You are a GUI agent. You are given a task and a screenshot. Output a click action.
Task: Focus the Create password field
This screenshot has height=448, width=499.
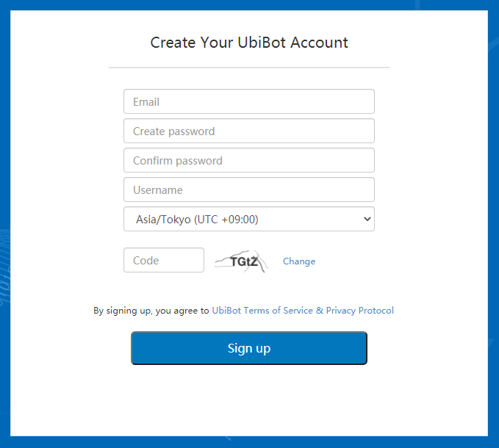click(x=249, y=131)
